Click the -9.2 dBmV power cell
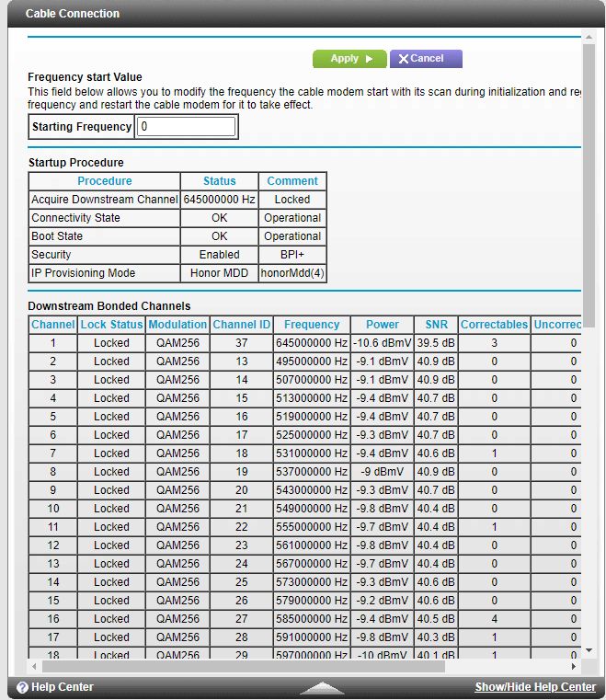The image size is (606, 700). 383,601
